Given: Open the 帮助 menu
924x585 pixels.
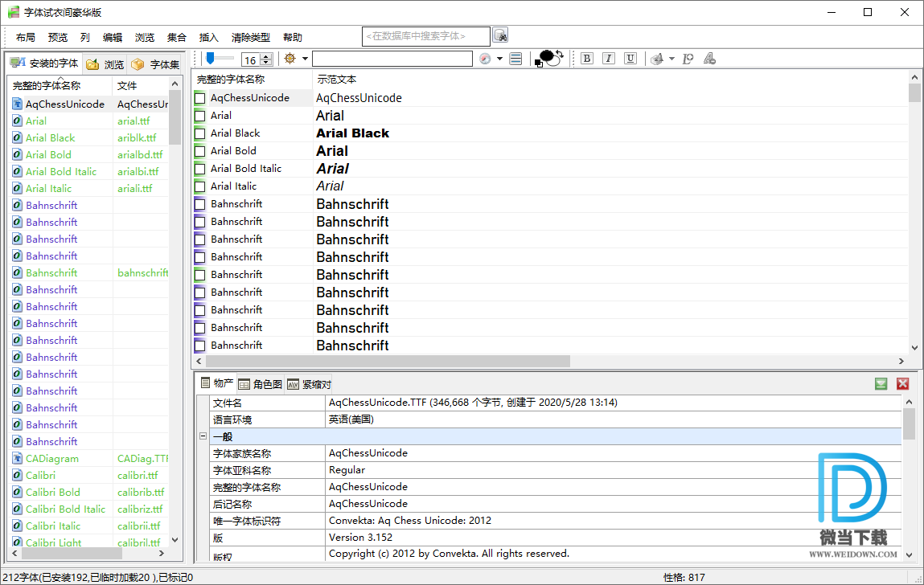Looking at the screenshot, I should pyautogui.click(x=293, y=37).
